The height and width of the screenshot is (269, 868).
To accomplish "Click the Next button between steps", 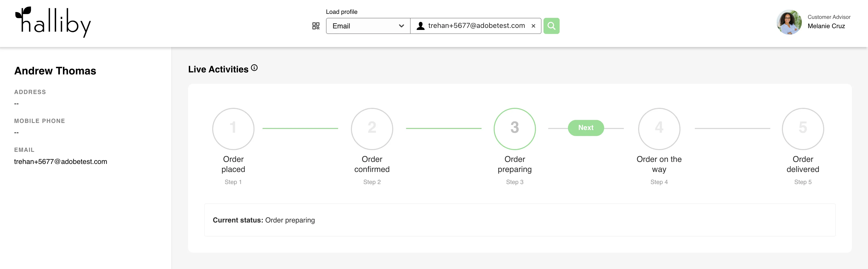I will (586, 128).
